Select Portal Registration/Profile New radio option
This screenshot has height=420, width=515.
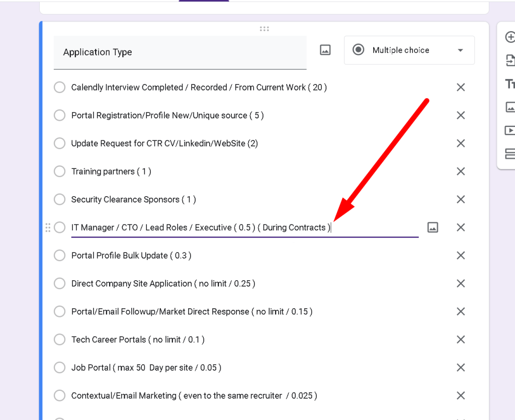pyautogui.click(x=59, y=115)
